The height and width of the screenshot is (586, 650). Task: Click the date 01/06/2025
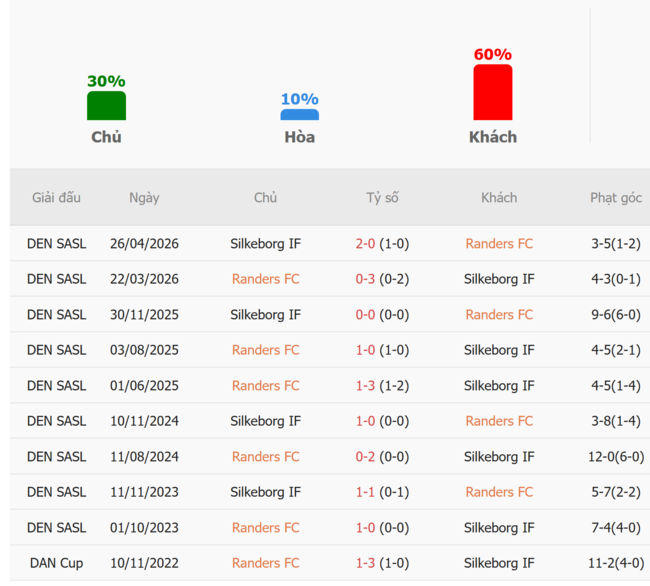144,386
